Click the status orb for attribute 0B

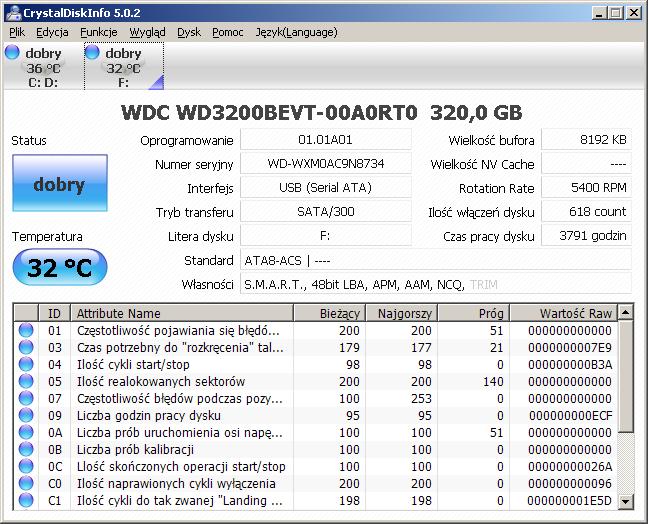point(26,449)
